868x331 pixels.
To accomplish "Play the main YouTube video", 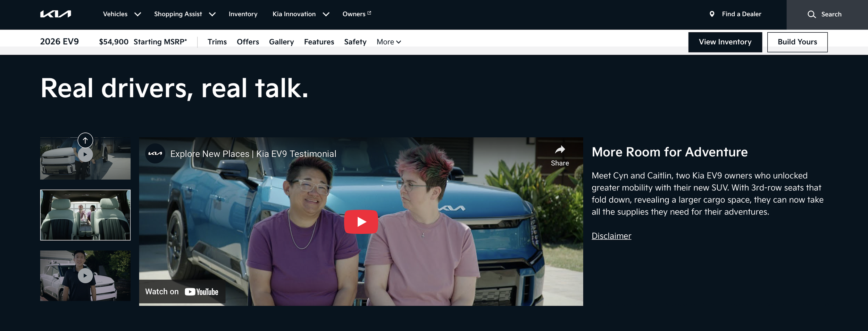I will click(x=361, y=222).
